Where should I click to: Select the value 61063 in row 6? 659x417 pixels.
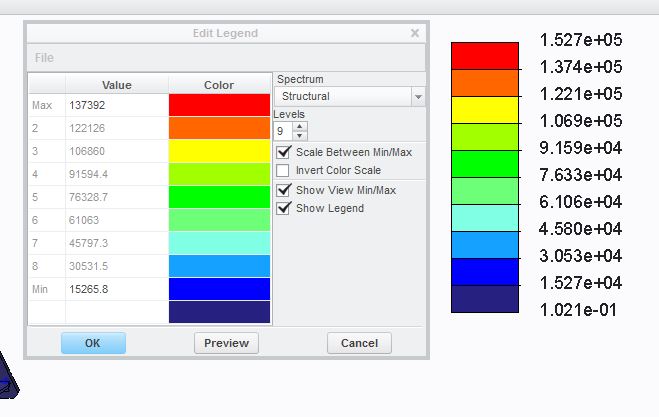pos(117,220)
